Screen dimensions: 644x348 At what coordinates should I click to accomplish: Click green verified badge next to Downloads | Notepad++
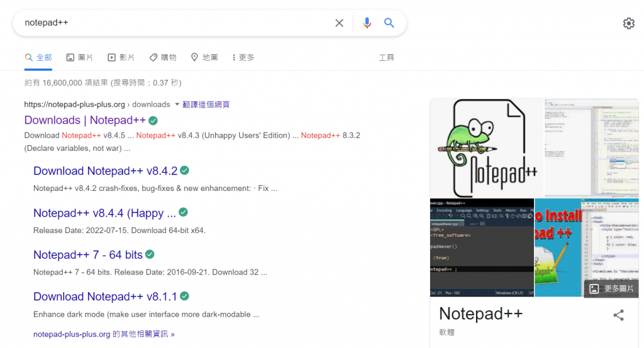pos(153,121)
